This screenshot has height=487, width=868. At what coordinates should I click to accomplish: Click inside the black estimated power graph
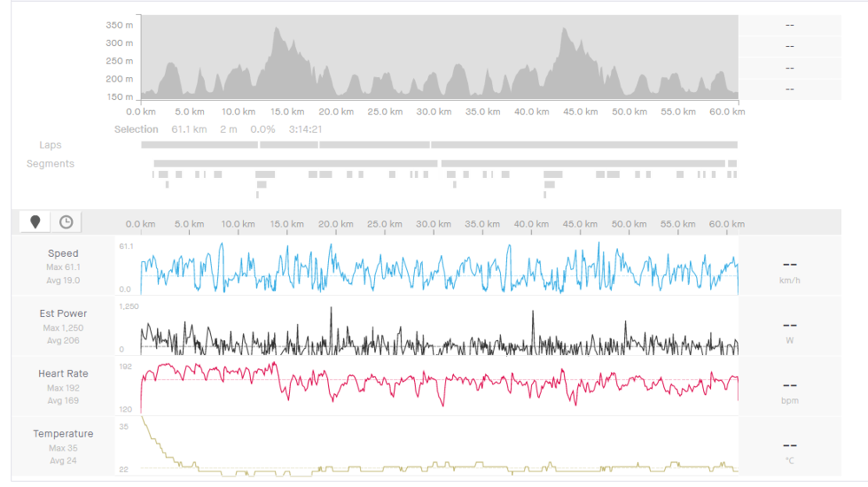click(x=434, y=330)
